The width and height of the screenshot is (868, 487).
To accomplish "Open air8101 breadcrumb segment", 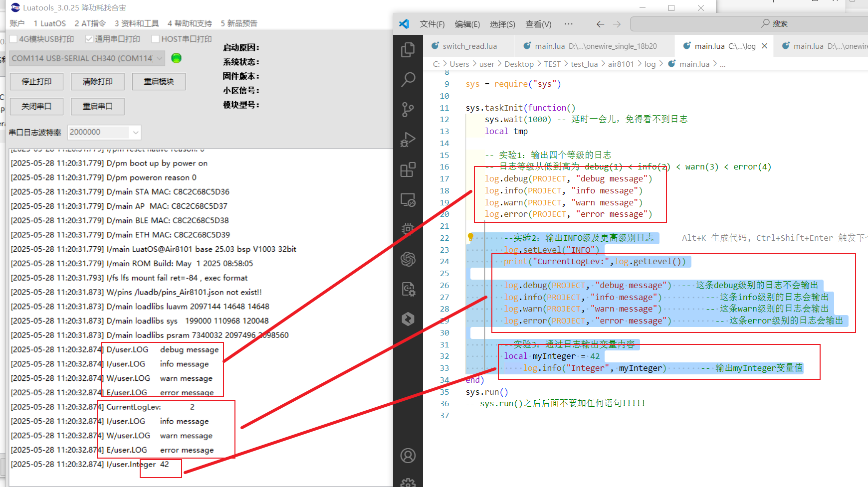I will point(621,64).
